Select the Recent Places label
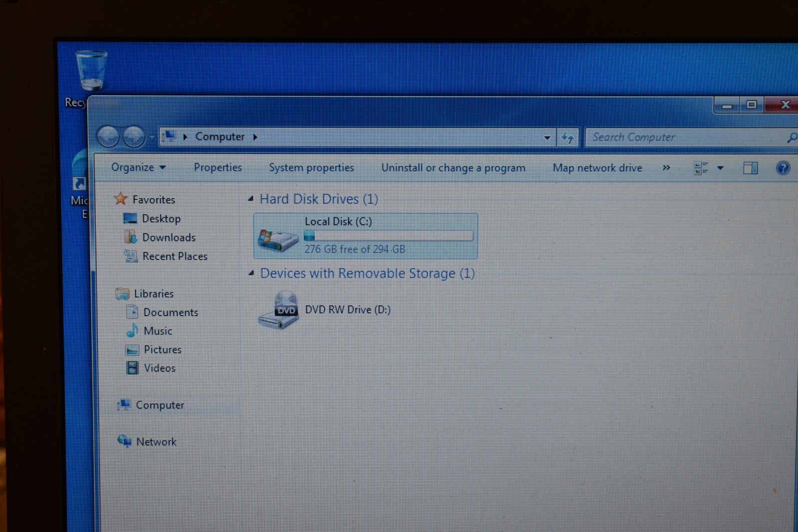 (x=175, y=256)
